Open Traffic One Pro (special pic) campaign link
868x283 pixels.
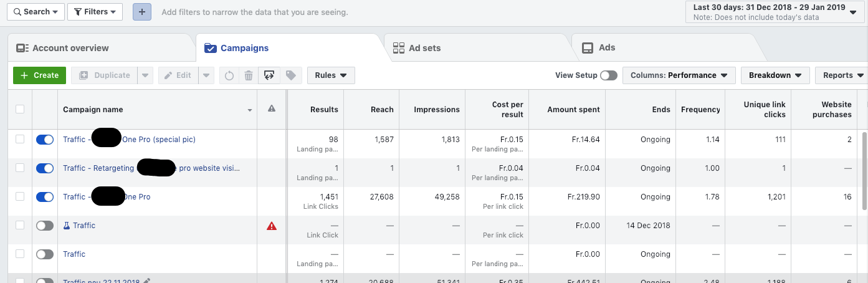tap(129, 140)
